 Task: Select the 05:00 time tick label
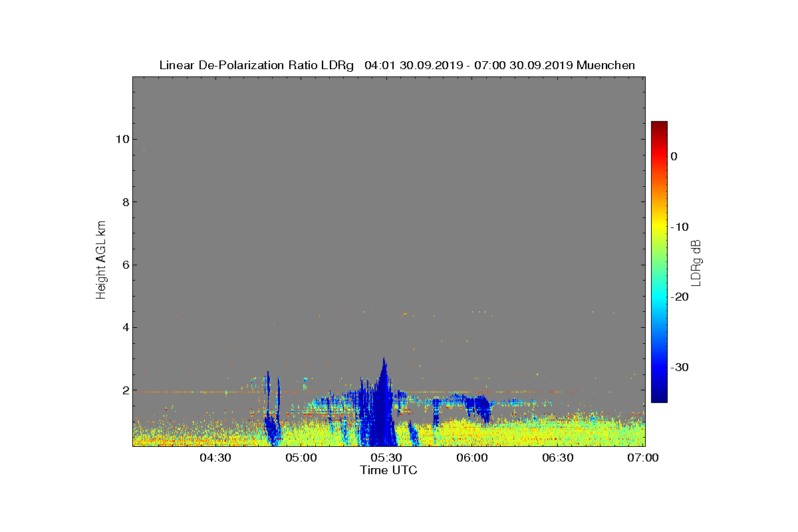click(301, 458)
